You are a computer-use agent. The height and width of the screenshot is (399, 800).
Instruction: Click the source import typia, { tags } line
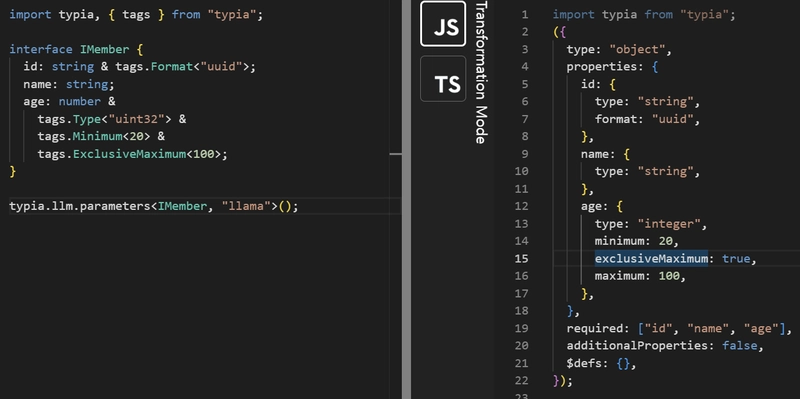[x=136, y=14]
